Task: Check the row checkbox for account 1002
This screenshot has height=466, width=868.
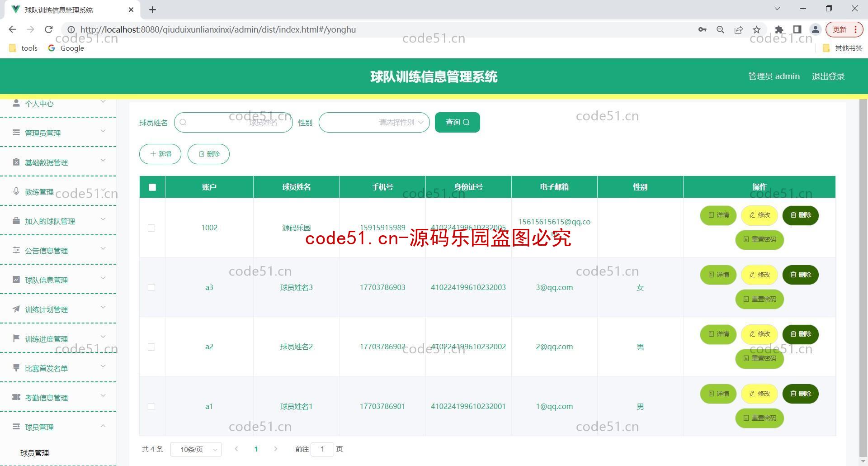Action: coord(151,228)
